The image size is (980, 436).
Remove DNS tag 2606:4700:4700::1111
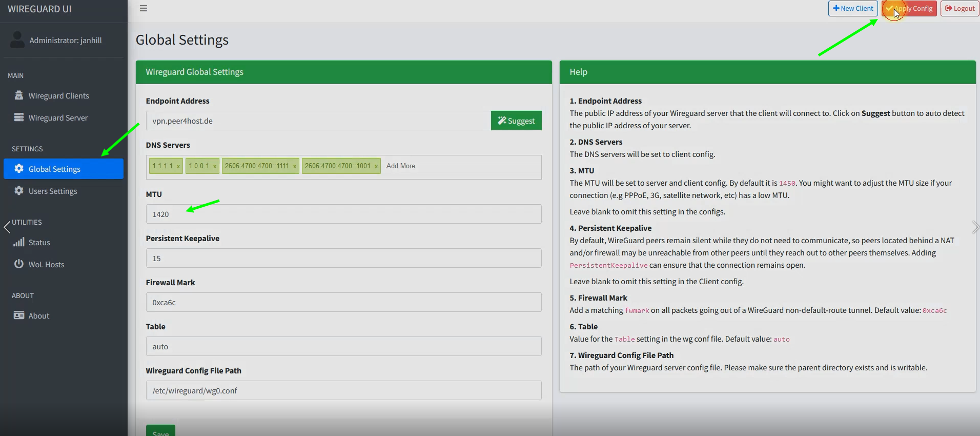tap(295, 166)
